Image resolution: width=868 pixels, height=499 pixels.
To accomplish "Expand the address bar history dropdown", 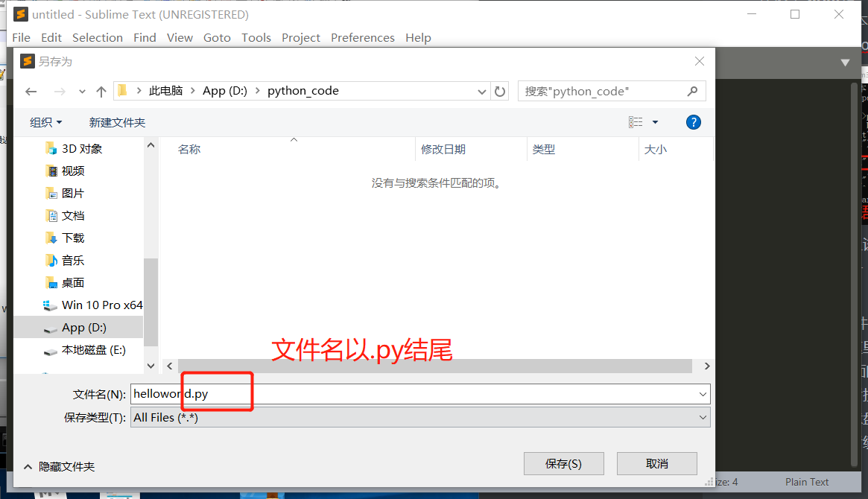I will point(481,92).
